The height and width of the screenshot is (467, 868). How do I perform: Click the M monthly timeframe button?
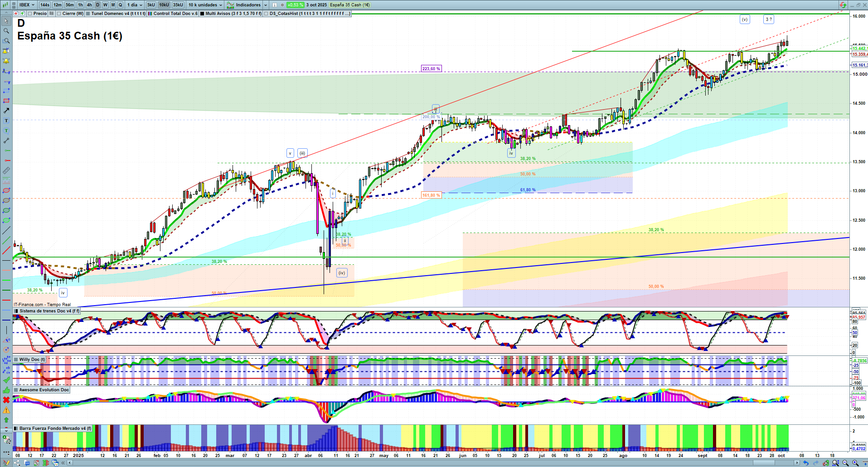[x=113, y=5]
